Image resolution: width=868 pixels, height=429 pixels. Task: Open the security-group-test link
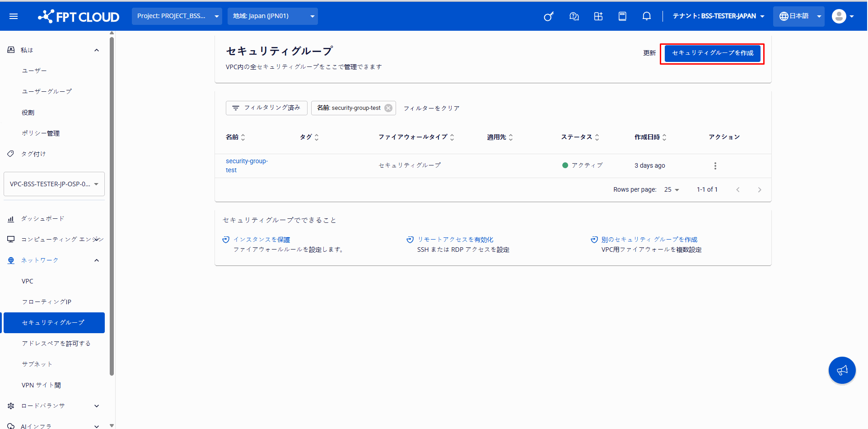247,166
